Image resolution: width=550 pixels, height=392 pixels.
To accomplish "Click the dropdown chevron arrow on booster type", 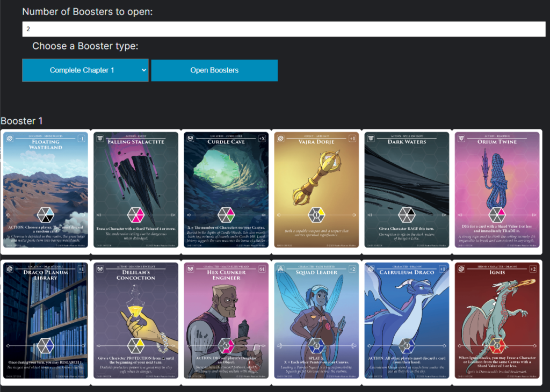I will click(144, 70).
